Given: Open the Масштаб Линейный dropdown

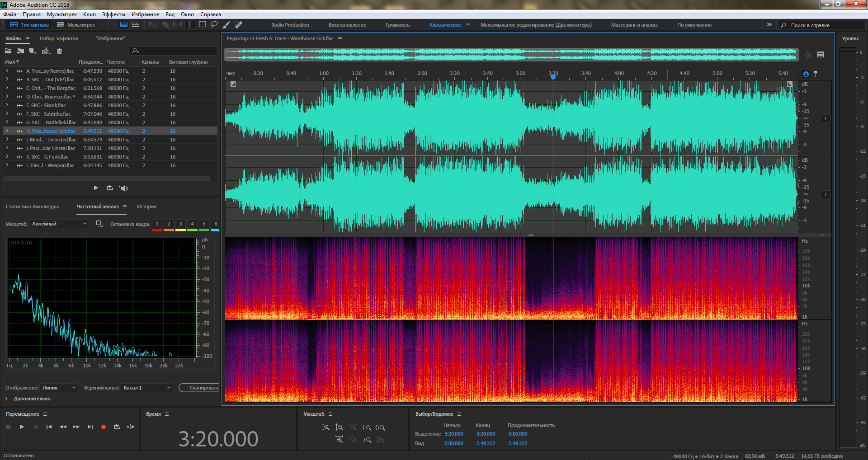Looking at the screenshot, I should tap(59, 224).
